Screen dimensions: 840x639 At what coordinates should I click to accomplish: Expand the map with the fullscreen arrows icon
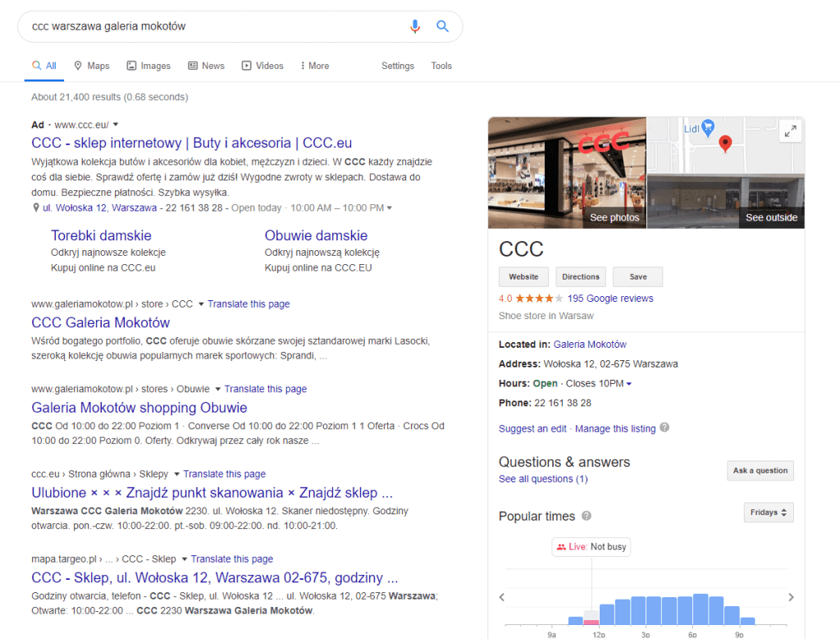[x=790, y=130]
